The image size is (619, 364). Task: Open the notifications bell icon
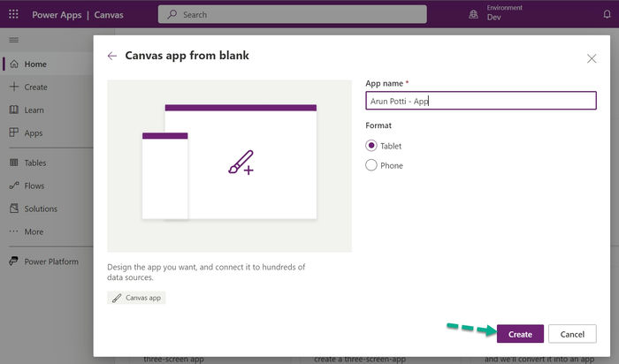607,15
